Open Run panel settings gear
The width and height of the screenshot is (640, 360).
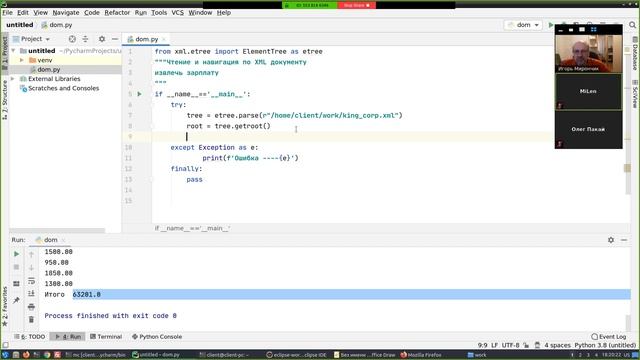611,240
